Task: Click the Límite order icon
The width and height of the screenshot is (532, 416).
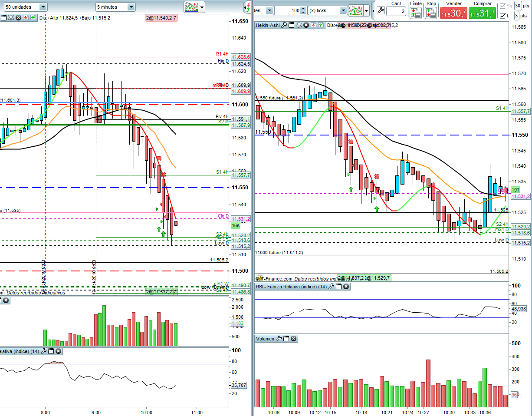Action: tap(415, 13)
